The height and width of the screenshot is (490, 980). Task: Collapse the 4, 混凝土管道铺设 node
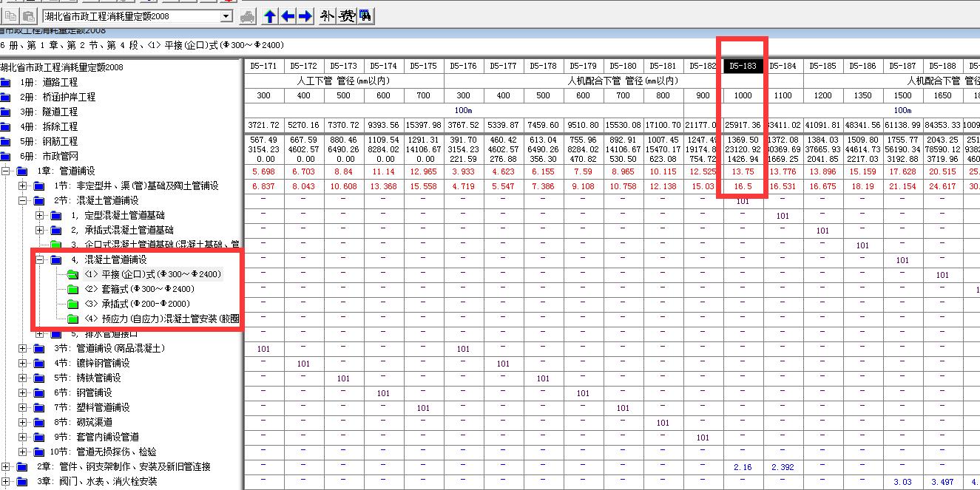click(40, 260)
